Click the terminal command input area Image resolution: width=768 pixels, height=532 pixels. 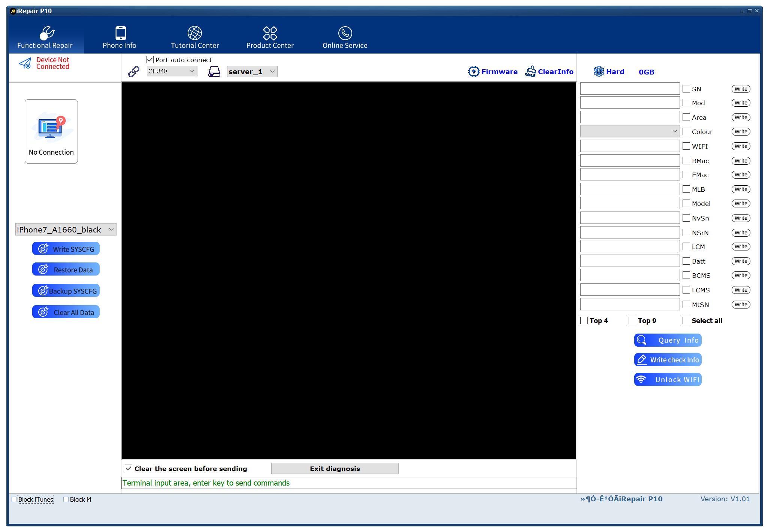coord(349,483)
